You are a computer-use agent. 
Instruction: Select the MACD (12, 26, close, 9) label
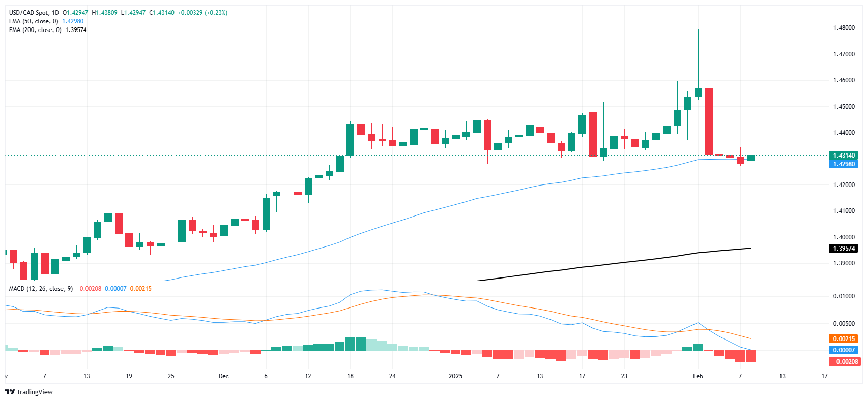coord(41,289)
